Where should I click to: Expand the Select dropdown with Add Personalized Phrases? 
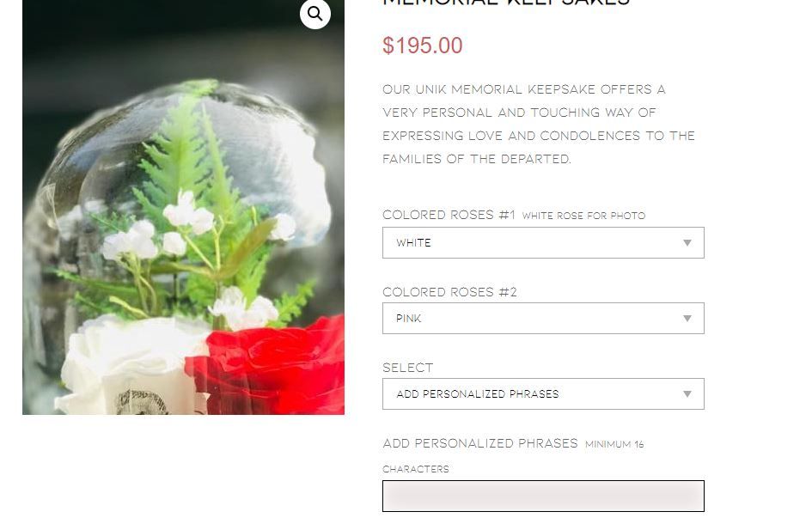tap(543, 393)
